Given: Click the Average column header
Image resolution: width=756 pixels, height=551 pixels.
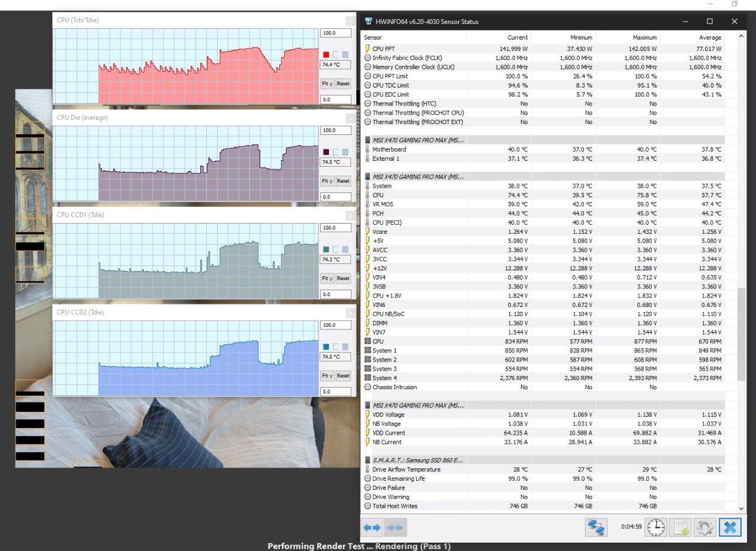Looking at the screenshot, I should [x=692, y=37].
